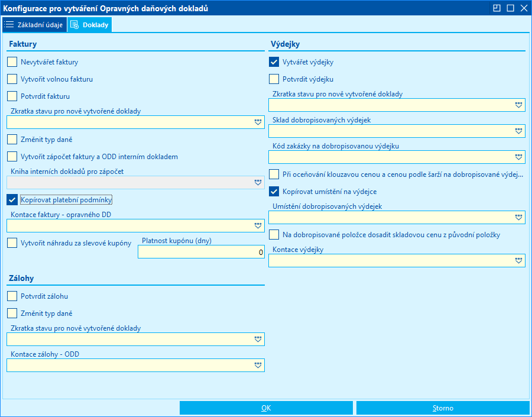Enable Při oceňování klouzavou cenou checkbox
Image resolution: width=532 pixels, height=417 pixels.
pos(274,174)
